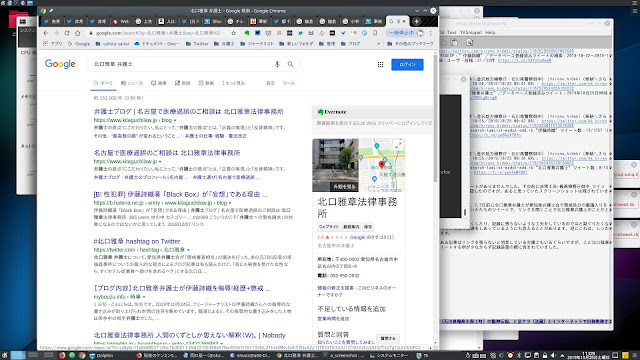
Task: Click the アプリ apps shortcut in bookmarks bar
Action: (x=53, y=43)
